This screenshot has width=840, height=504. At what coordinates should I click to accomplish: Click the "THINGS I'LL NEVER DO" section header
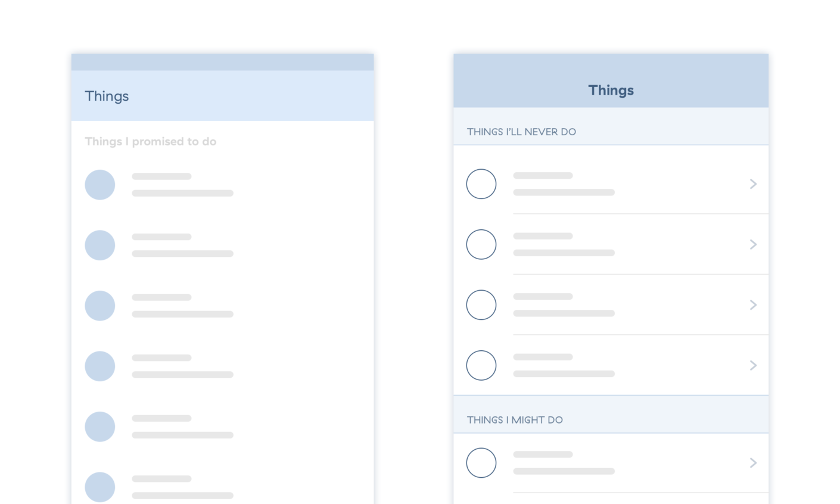point(521,132)
